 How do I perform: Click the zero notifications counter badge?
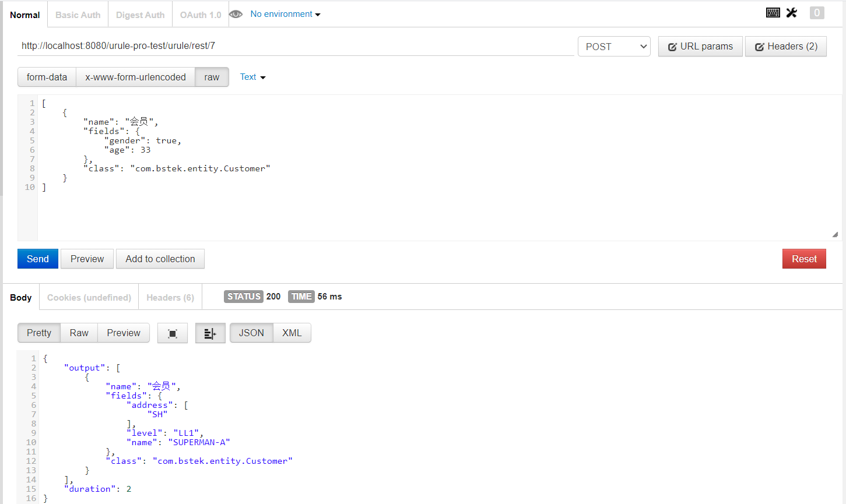click(816, 13)
